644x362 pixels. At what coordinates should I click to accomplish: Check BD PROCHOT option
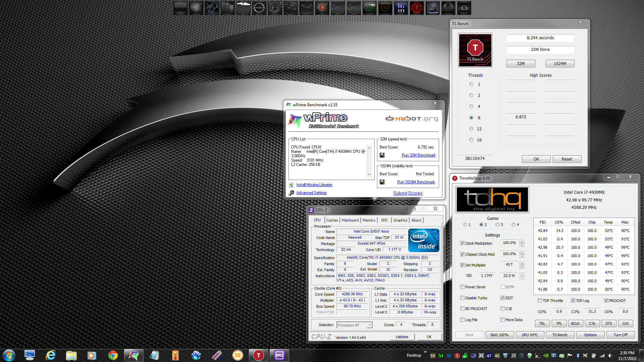click(462, 309)
